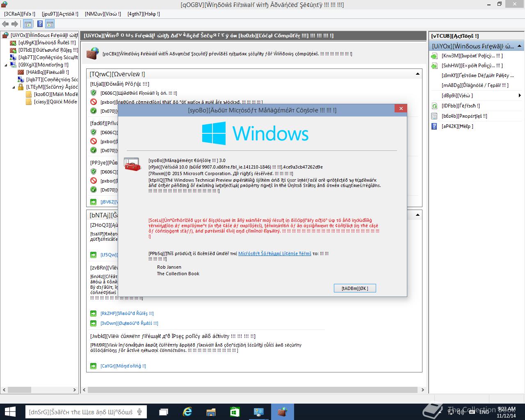Click the Back arrow toolbar icon
The height and width of the screenshot is (420, 525).
5,24
